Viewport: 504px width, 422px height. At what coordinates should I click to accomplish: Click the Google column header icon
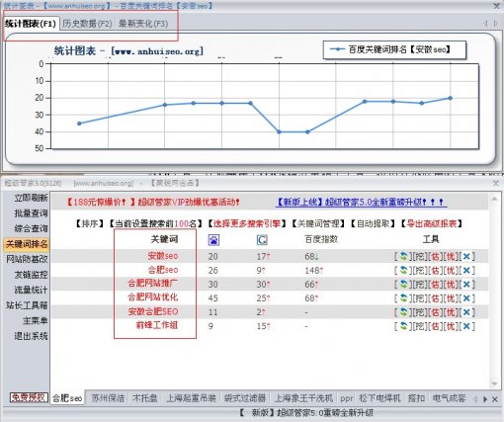pos(262,240)
